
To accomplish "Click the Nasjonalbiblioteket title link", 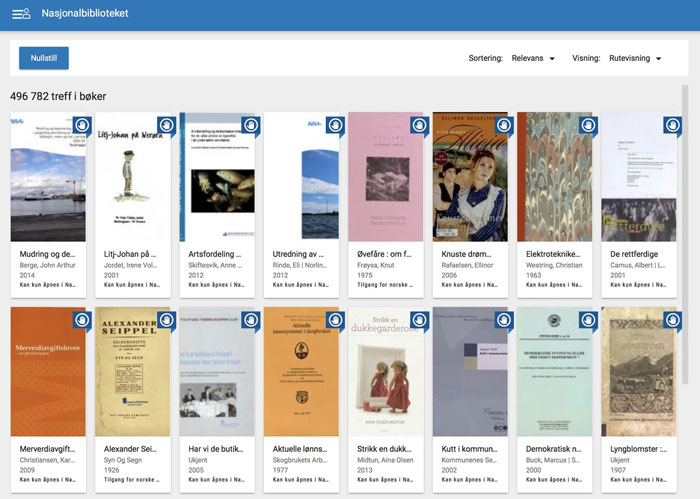I will [85, 13].
